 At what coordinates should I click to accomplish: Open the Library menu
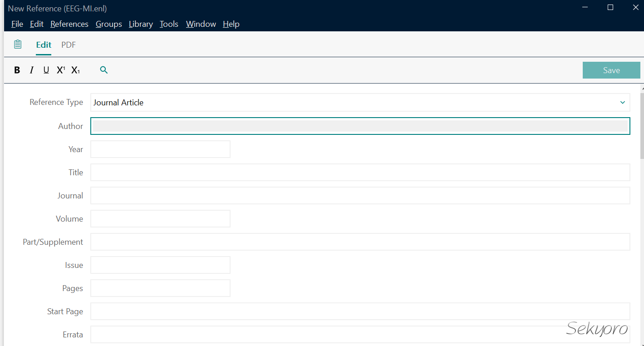(141, 24)
